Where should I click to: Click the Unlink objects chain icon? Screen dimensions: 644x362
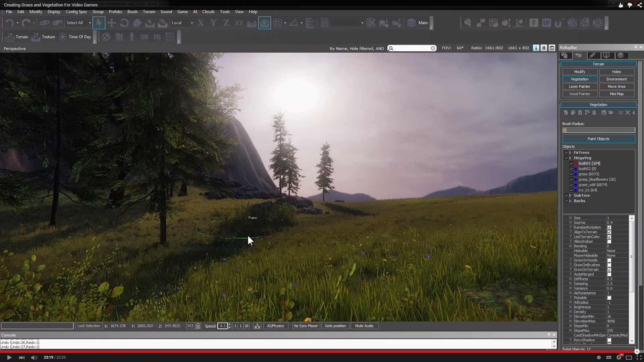[x=57, y=23]
